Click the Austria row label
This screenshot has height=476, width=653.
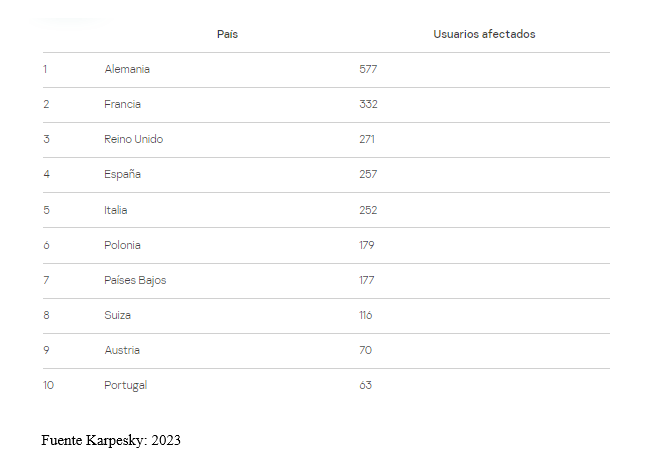122,350
